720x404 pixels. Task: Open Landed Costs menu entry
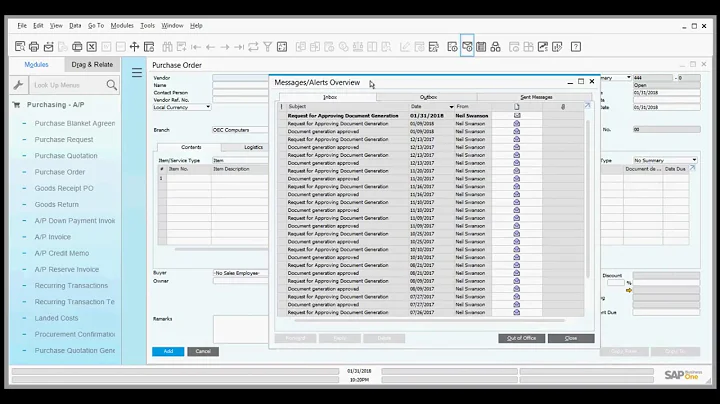click(56, 318)
